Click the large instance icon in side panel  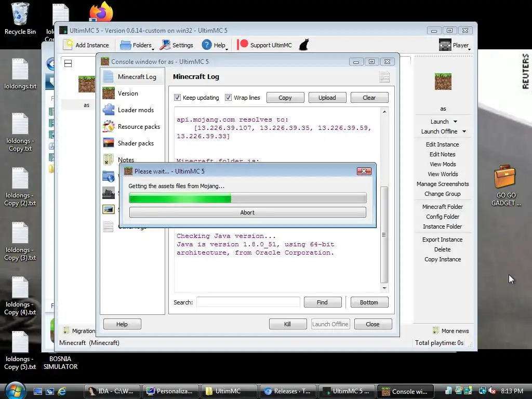(x=443, y=82)
